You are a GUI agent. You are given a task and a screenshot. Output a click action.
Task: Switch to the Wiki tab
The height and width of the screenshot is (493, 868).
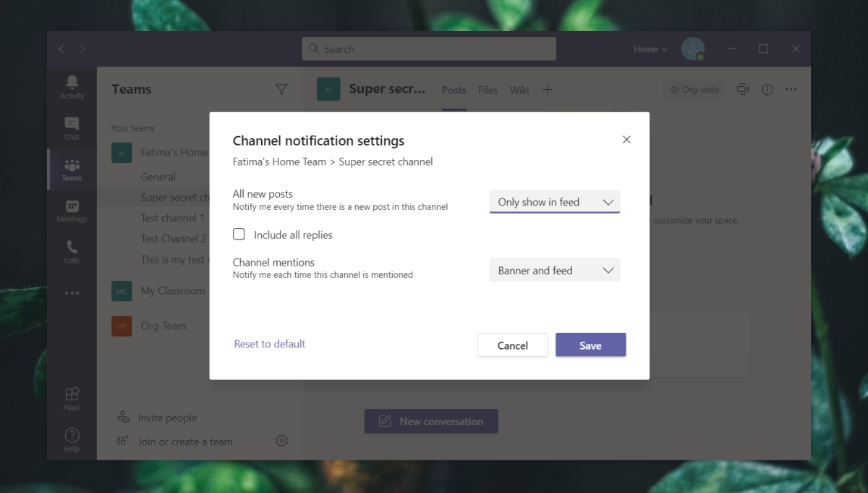point(519,90)
